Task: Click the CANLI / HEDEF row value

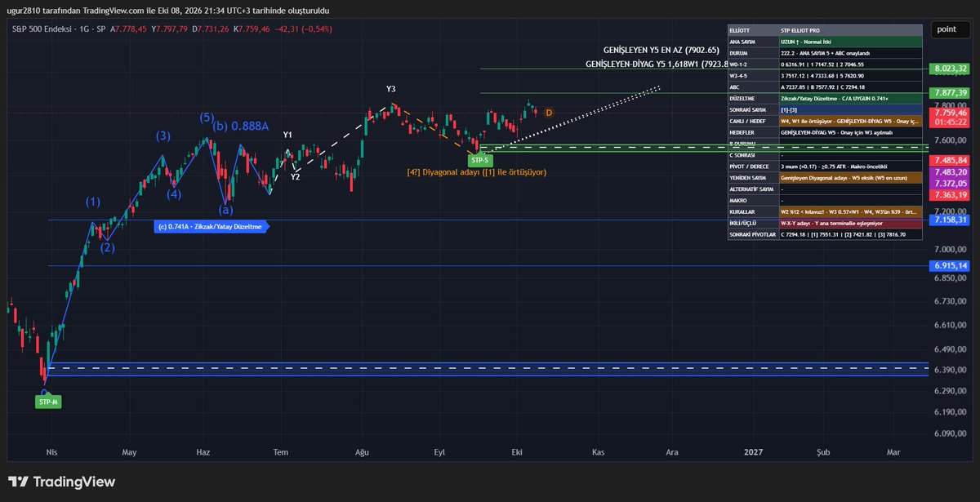Action: [x=850, y=121]
